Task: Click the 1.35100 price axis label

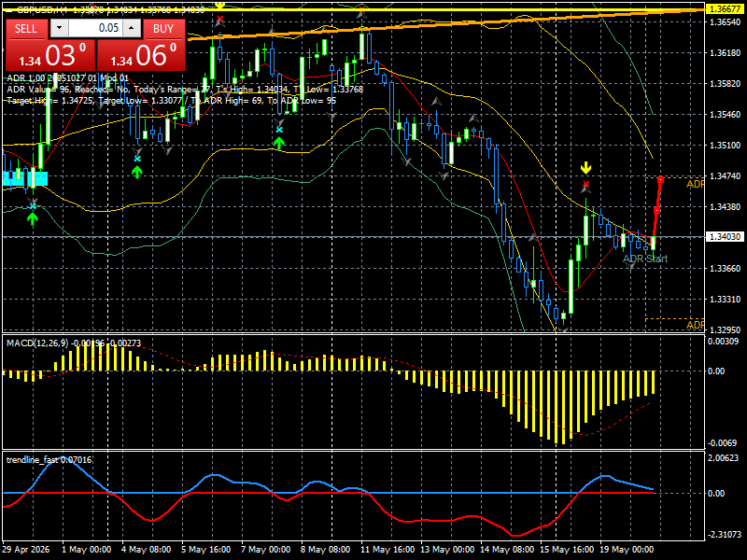Action: point(726,146)
